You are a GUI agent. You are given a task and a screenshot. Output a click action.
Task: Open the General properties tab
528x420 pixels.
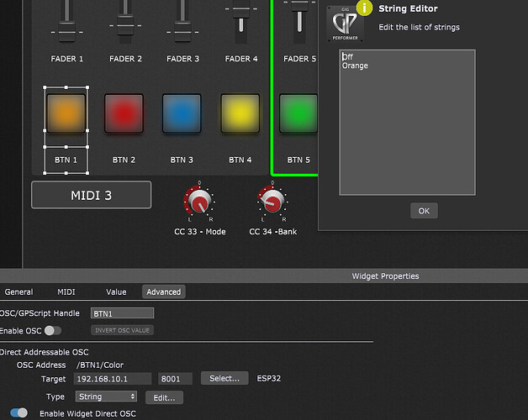[x=18, y=291]
